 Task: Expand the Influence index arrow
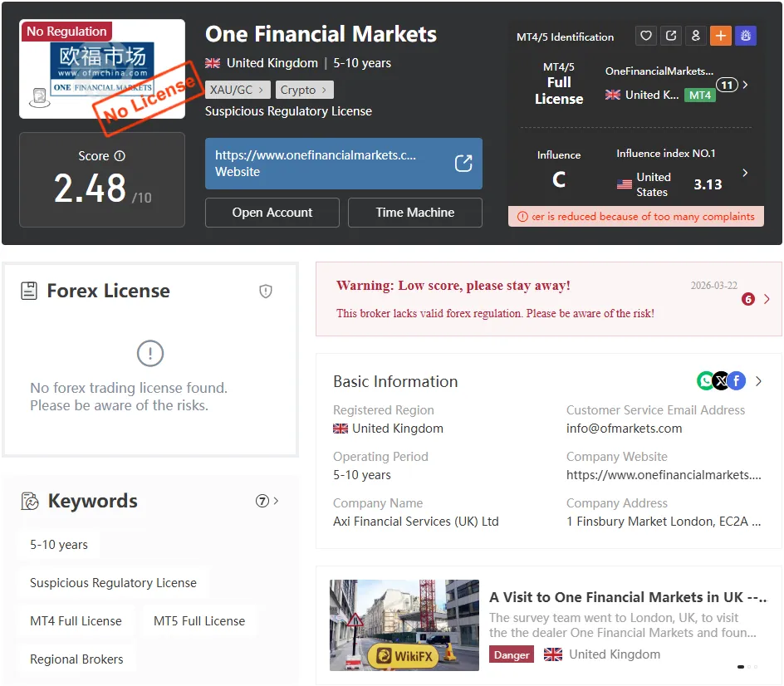click(x=745, y=173)
